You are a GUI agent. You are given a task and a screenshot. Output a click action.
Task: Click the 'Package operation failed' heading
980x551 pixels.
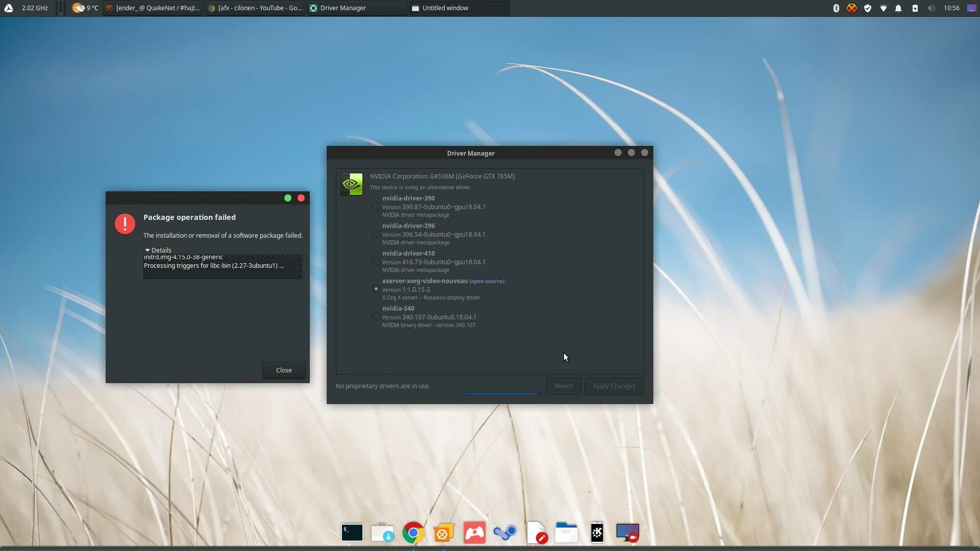[189, 217]
